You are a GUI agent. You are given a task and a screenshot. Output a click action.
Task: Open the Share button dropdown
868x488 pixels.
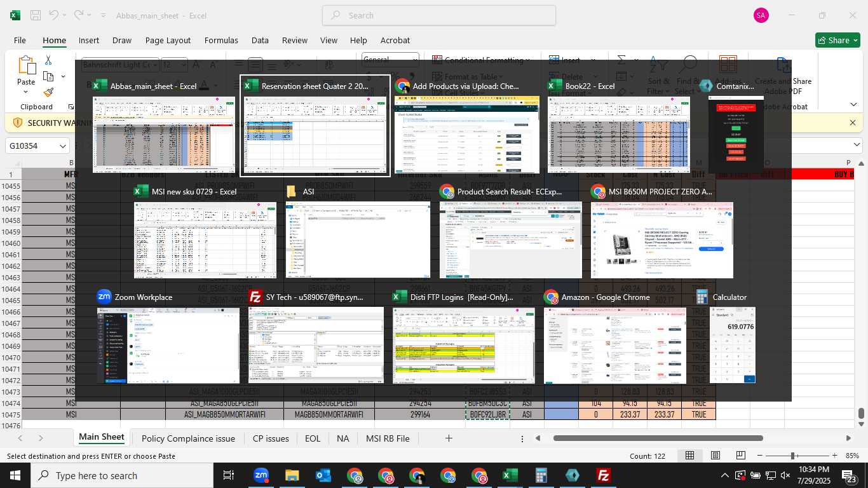855,40
